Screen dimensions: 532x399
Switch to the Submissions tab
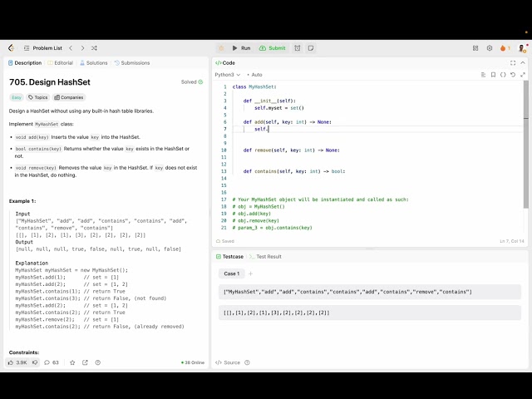[x=132, y=63]
